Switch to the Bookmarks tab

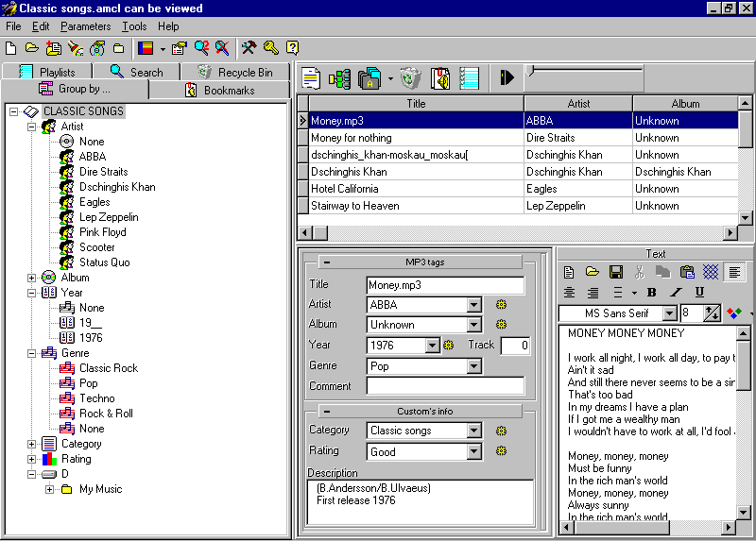(x=220, y=90)
